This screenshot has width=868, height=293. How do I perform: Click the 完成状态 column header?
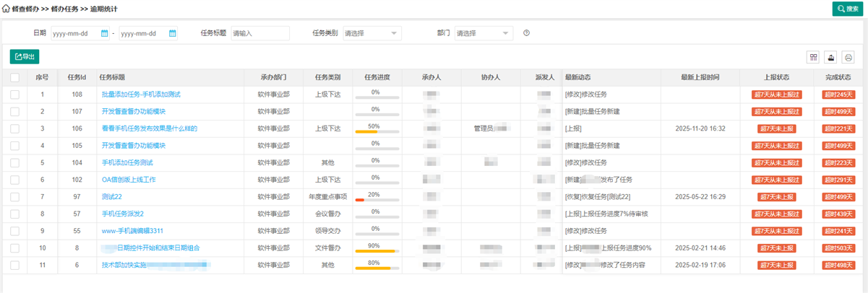tap(838, 77)
